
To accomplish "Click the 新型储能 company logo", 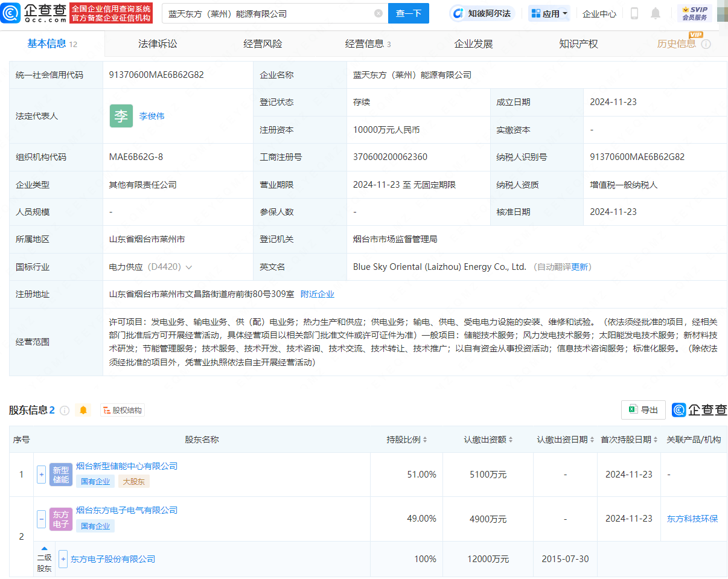I will 61,475.
